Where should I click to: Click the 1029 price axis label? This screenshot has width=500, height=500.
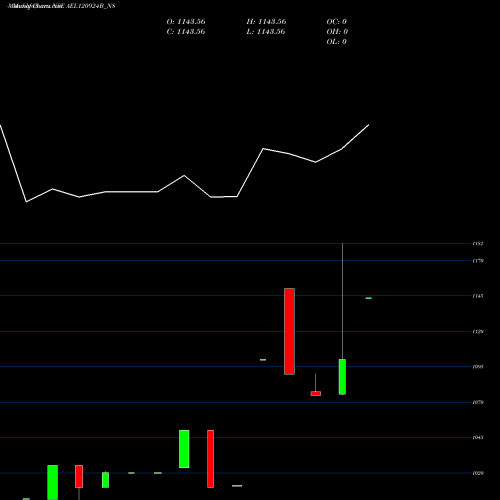(478, 473)
